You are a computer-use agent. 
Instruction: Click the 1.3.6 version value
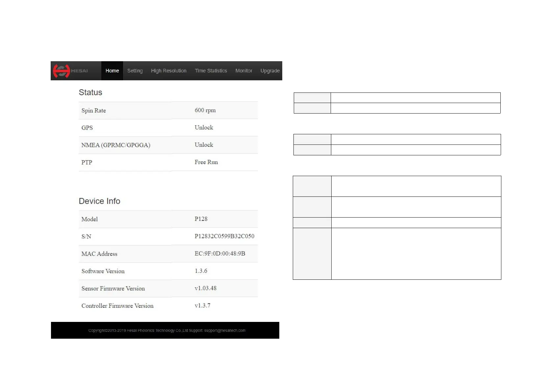click(201, 271)
